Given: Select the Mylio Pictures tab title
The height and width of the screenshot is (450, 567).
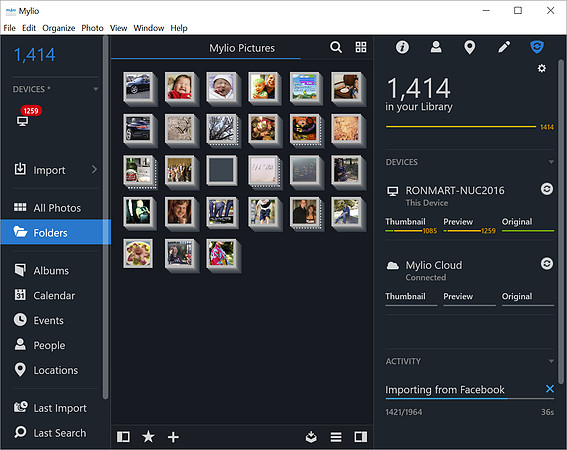Looking at the screenshot, I should [x=242, y=48].
